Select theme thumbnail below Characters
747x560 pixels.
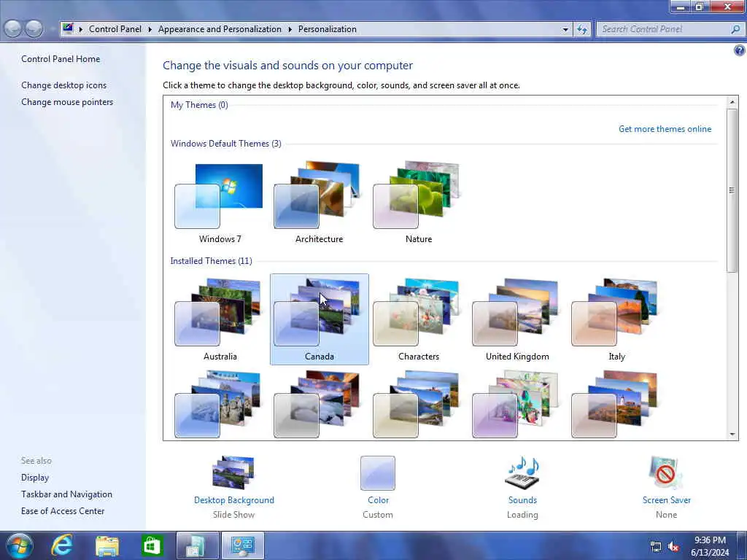tap(418, 404)
